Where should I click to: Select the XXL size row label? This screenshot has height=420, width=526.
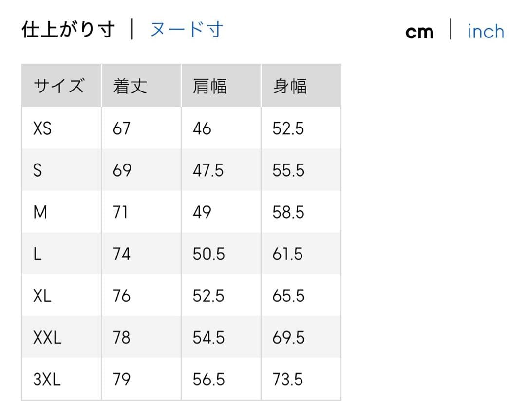coord(47,338)
